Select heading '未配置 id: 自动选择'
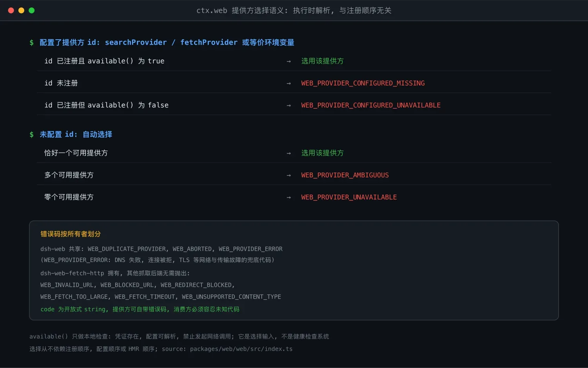The image size is (588, 368). click(76, 134)
